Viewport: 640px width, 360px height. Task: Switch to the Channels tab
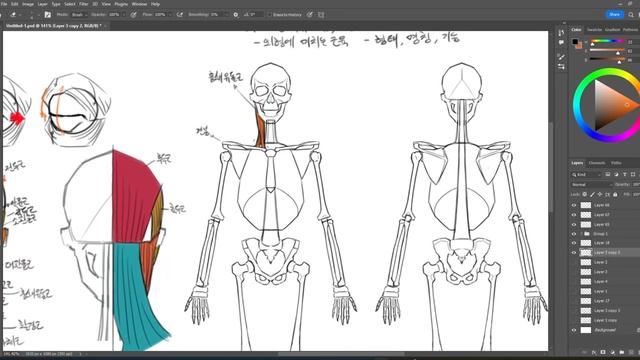597,163
